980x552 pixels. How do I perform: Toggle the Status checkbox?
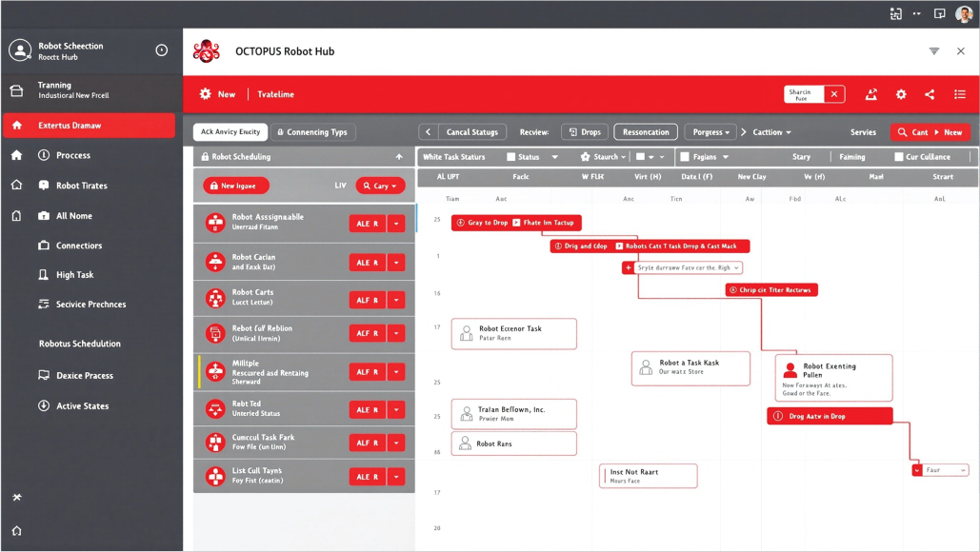tap(511, 157)
